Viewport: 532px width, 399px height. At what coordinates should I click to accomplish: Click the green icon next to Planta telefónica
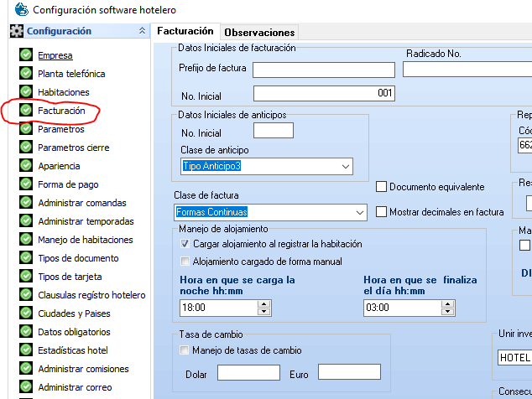click(26, 74)
